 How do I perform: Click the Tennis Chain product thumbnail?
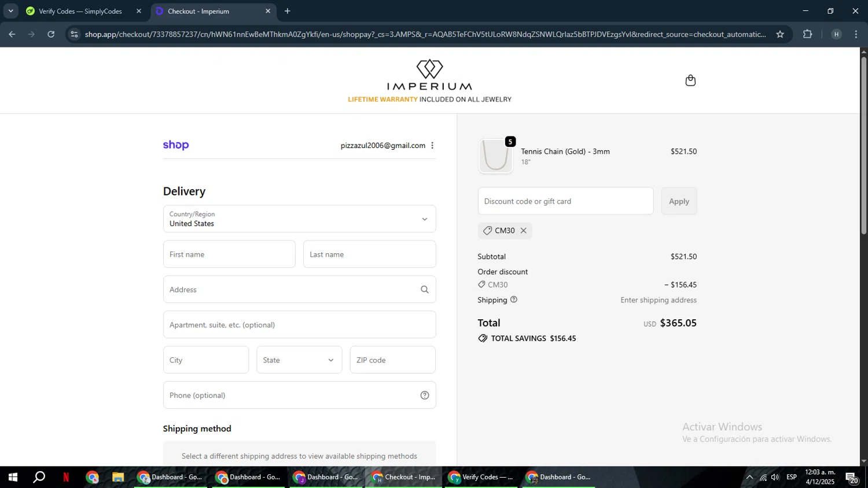click(496, 156)
